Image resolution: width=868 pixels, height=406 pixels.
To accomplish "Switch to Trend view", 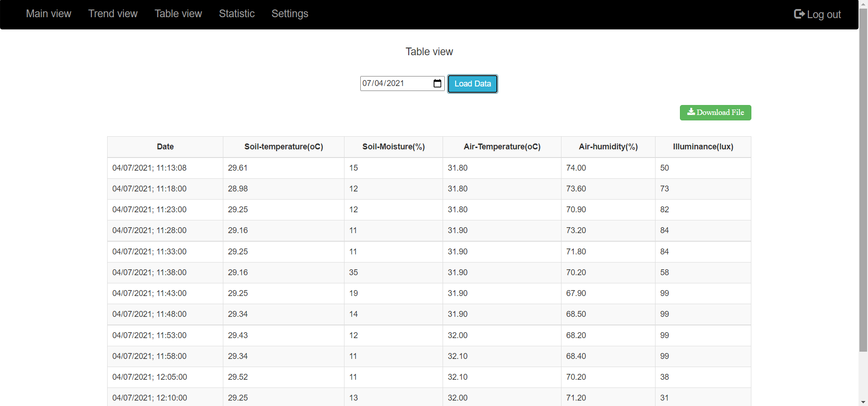I will [113, 14].
